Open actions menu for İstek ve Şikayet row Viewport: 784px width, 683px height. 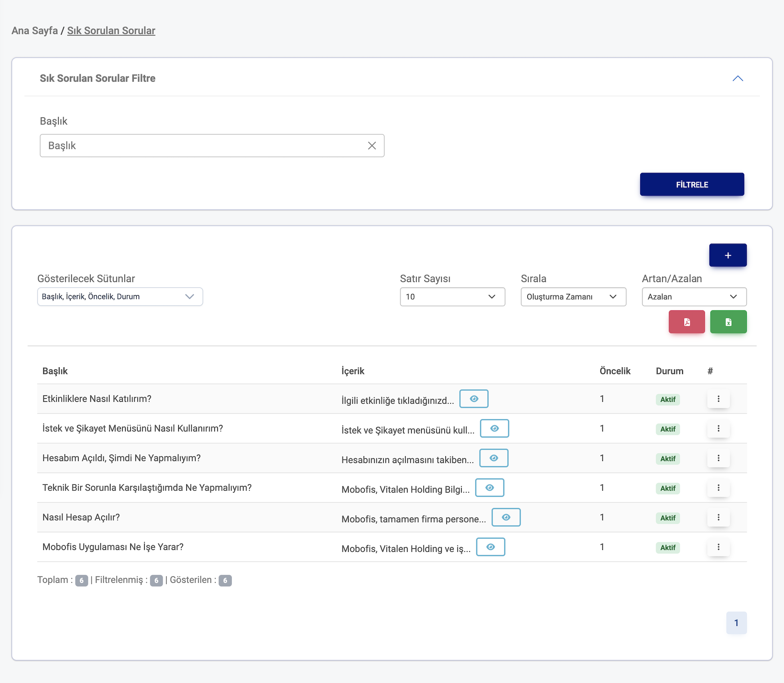tap(718, 428)
